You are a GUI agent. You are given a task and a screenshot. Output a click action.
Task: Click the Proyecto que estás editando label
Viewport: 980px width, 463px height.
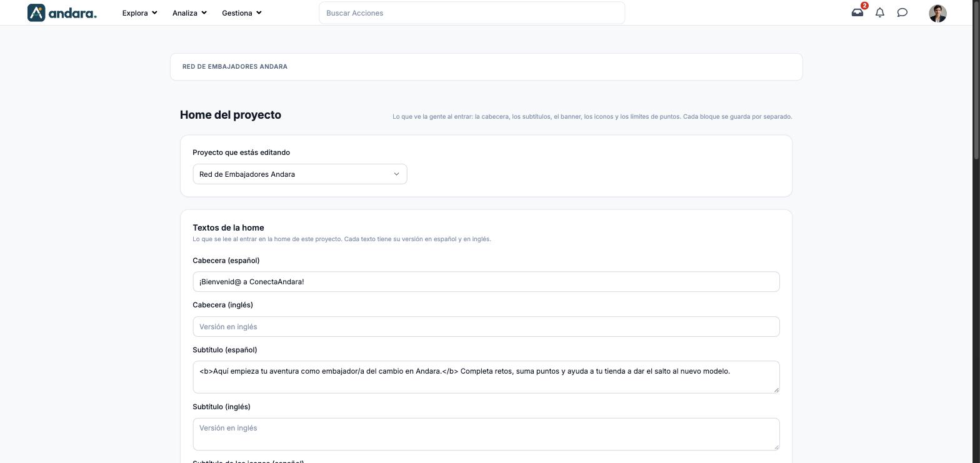point(241,152)
